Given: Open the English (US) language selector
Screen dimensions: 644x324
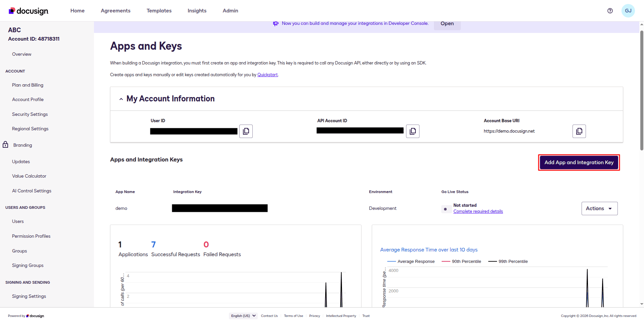Looking at the screenshot, I should pos(243,316).
